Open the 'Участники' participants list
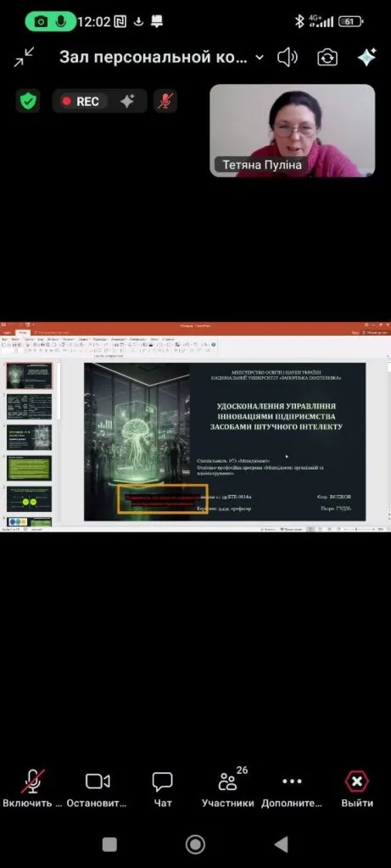Screen dimensions: 391x868 point(227,788)
